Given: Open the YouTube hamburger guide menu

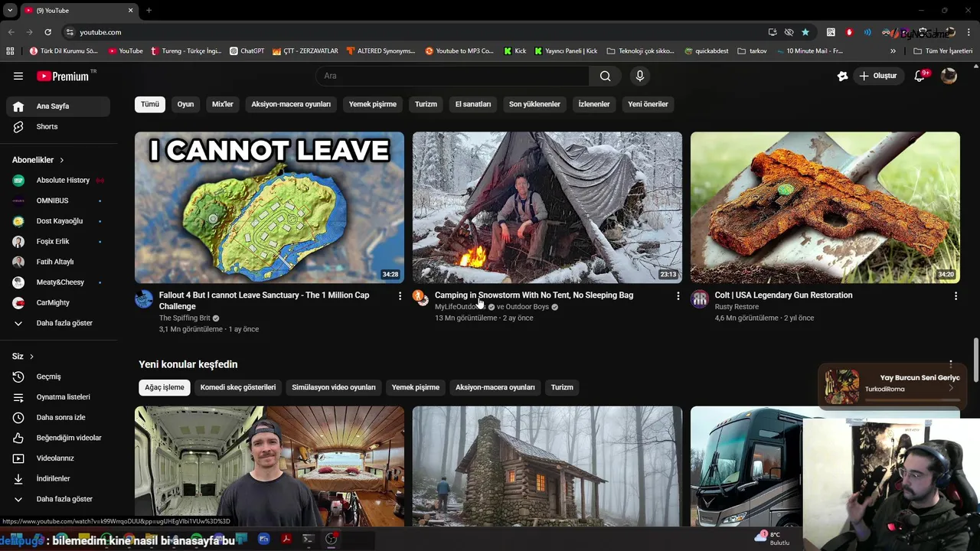Looking at the screenshot, I should pyautogui.click(x=18, y=76).
